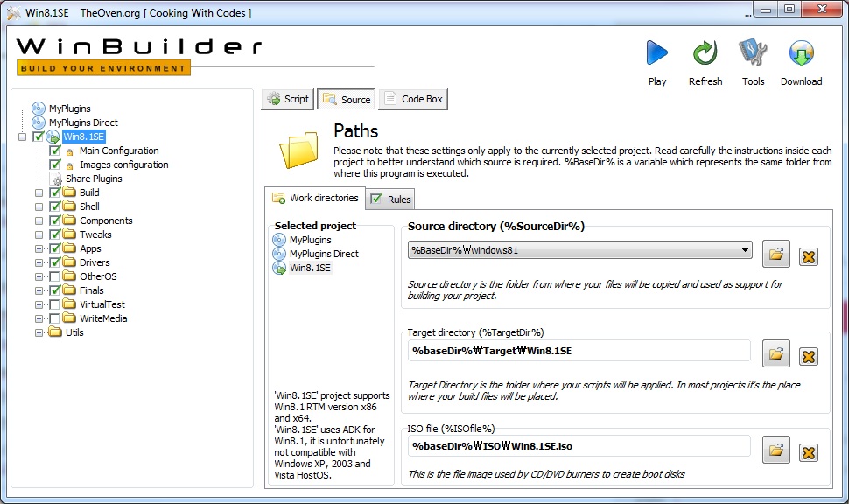849x504 pixels.
Task: Click the large Paths folder icon
Action: (x=298, y=150)
